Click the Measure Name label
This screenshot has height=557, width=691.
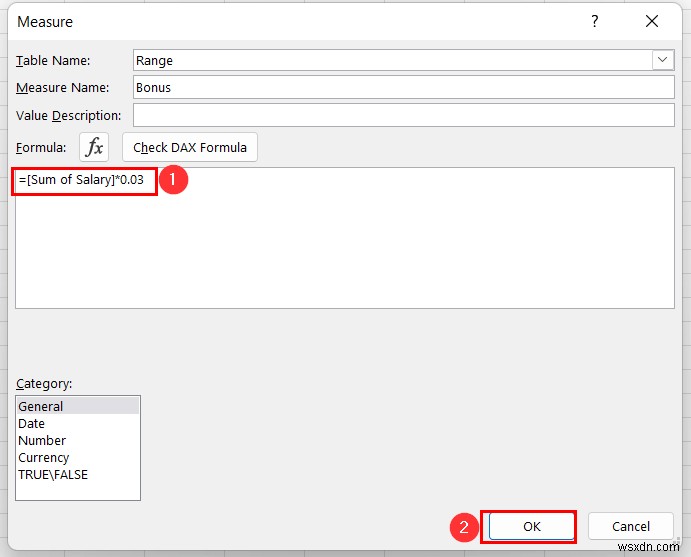click(x=63, y=88)
